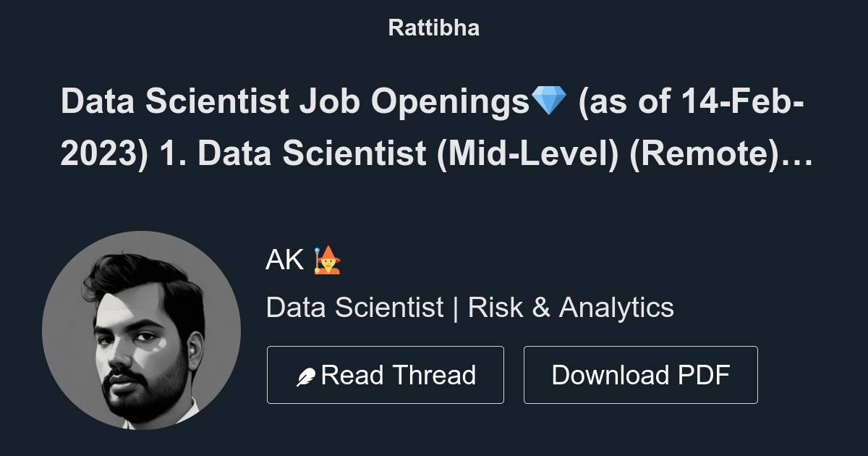Download the thread as PDF

(x=640, y=375)
